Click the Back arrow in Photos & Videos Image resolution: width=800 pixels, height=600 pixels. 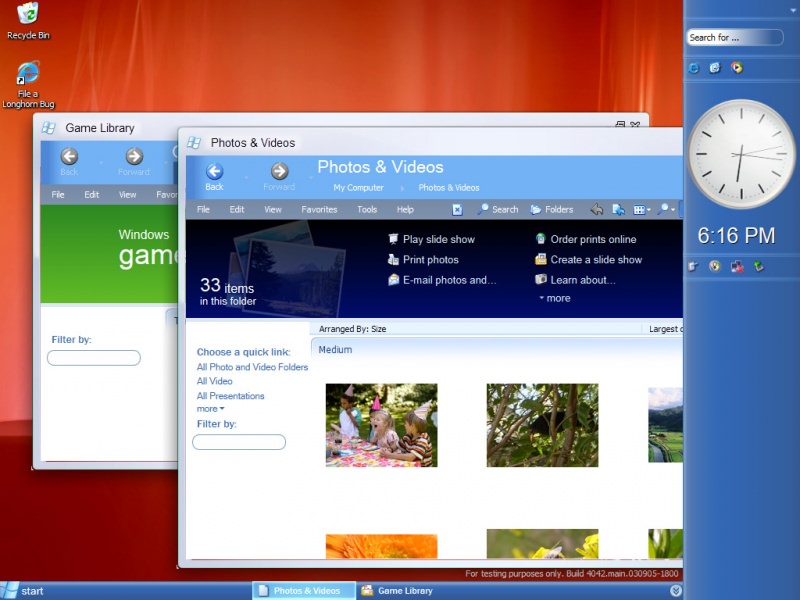214,171
